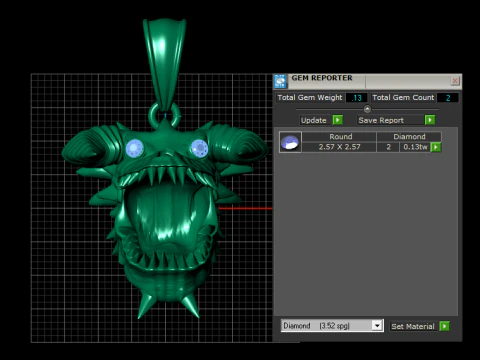The height and width of the screenshot is (360, 480).
Task: Close the Gem Reporter panel
Action: click(x=455, y=81)
